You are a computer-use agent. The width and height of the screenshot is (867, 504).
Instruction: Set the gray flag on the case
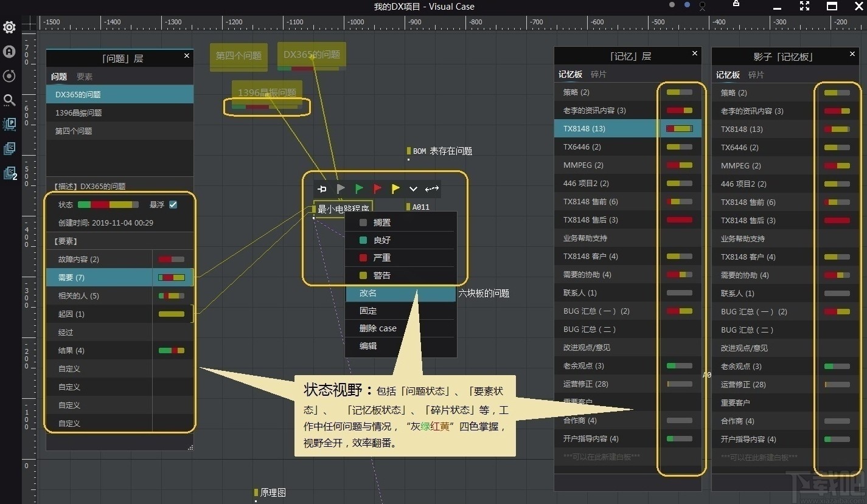point(341,189)
